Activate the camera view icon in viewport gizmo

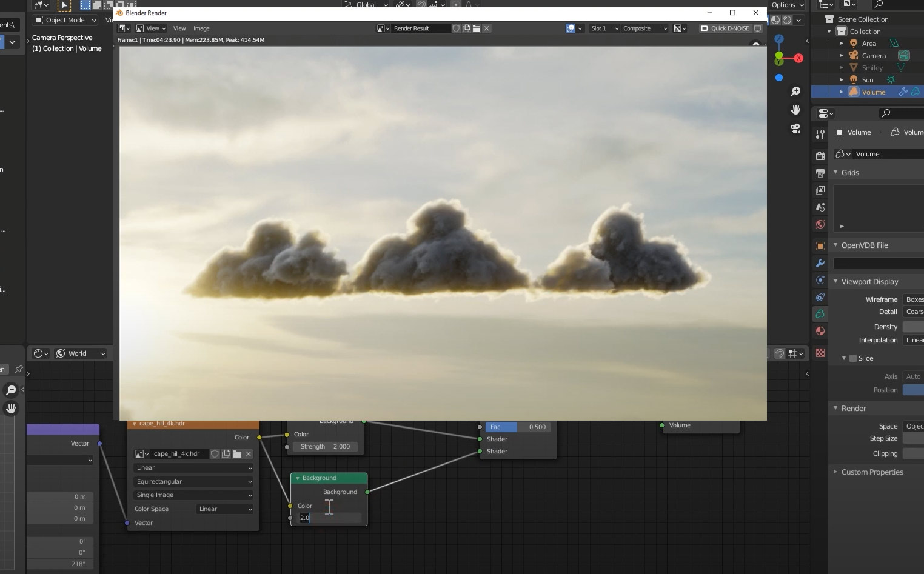point(796,128)
